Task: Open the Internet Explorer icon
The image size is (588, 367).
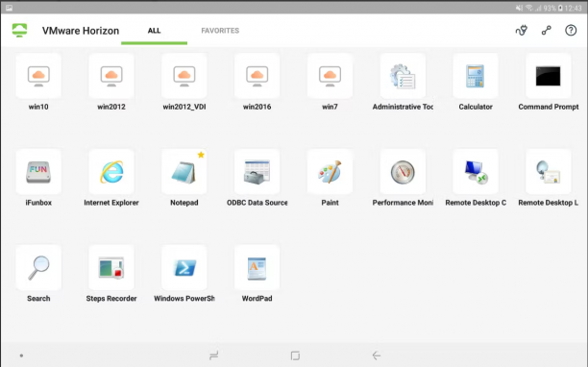Action: point(111,171)
